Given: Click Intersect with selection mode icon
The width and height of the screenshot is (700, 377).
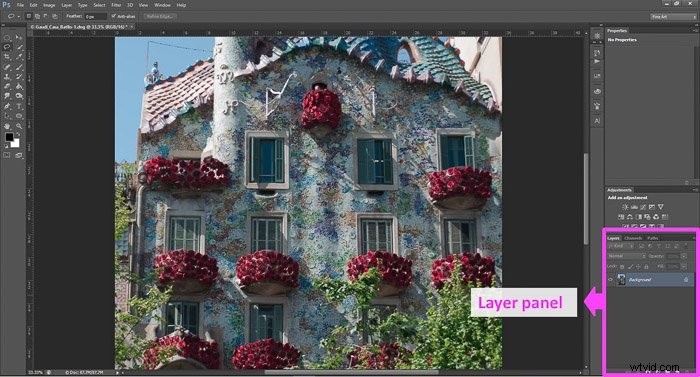Looking at the screenshot, I should click(55, 16).
